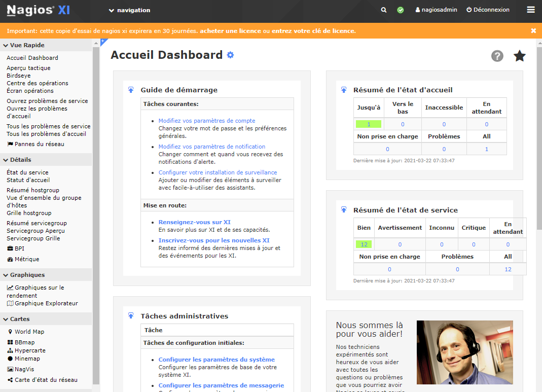Screen dimensions: 542x392
Task: Collapse the Vue Rapide sidebar section
Action: point(5,45)
